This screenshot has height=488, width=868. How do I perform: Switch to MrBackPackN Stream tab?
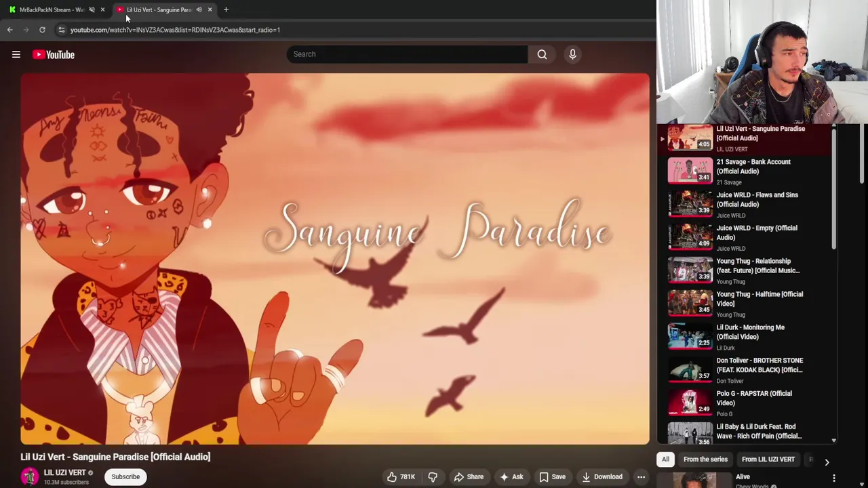[52, 9]
